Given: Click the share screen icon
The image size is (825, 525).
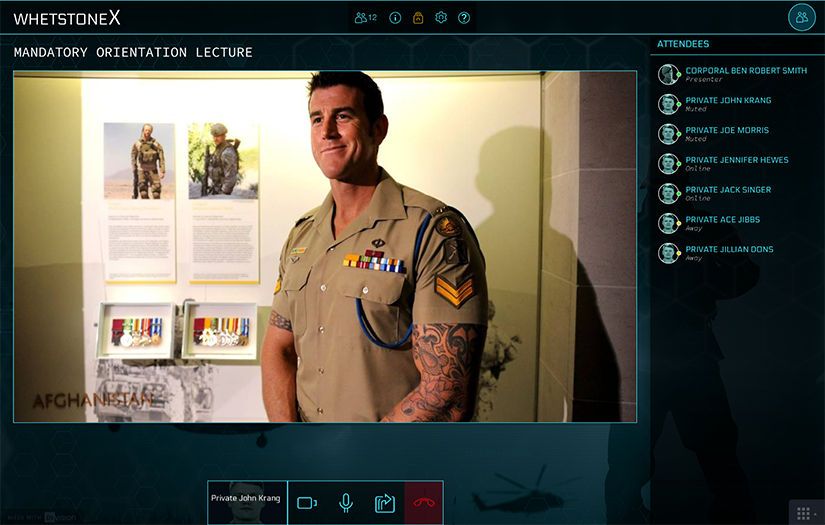Looking at the screenshot, I should [x=385, y=503].
